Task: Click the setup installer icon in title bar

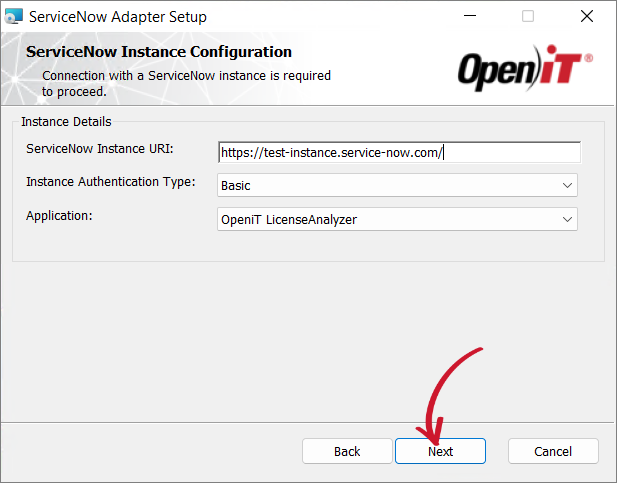Action: 13,17
